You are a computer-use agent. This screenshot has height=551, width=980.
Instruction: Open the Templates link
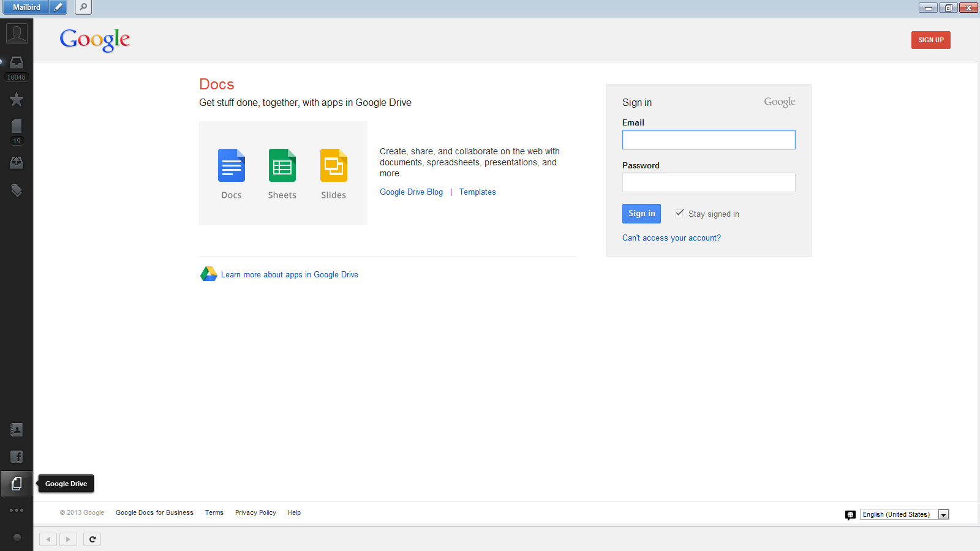click(478, 192)
